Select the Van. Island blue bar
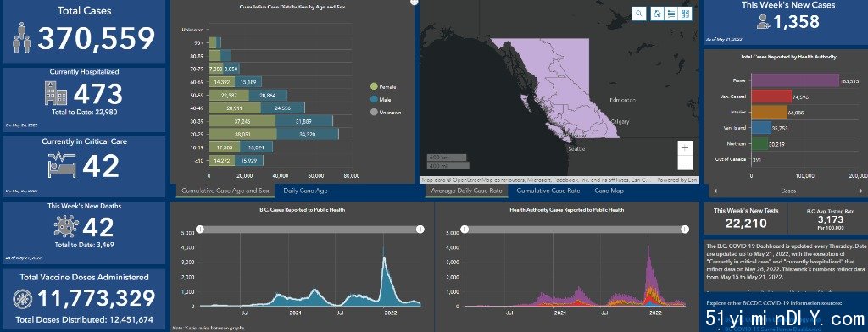The image size is (868, 332). point(760,128)
